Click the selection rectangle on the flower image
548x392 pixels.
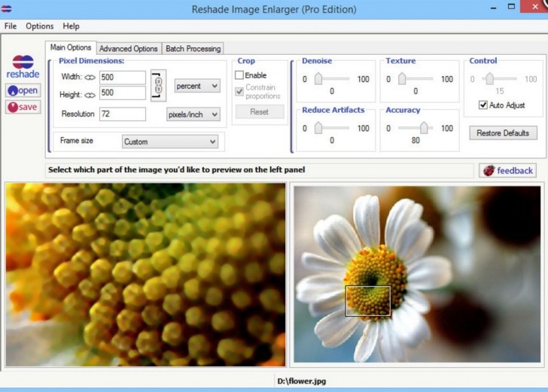[368, 301]
